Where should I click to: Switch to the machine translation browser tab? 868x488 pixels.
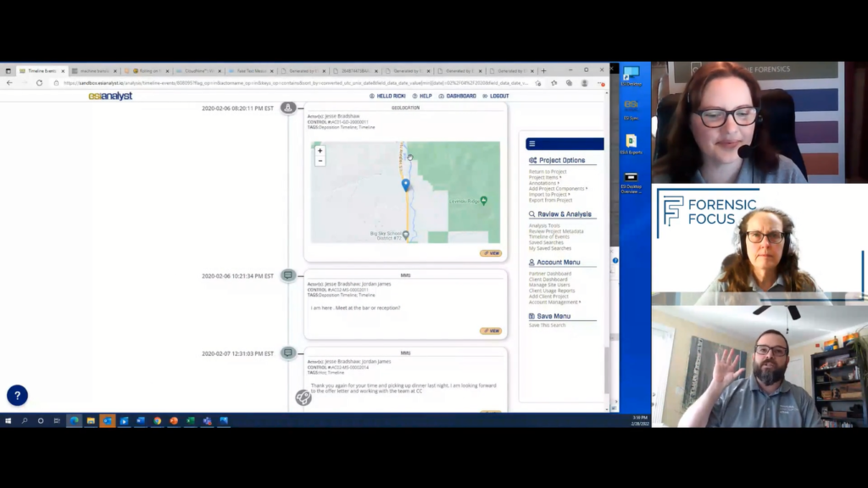[94, 71]
